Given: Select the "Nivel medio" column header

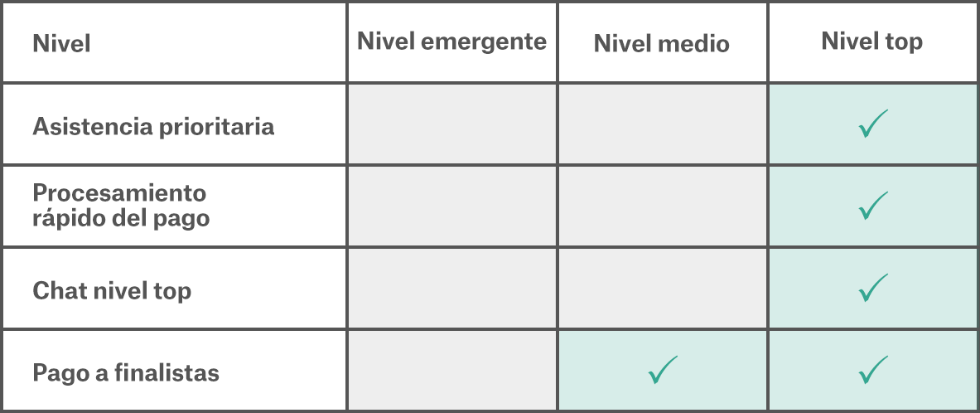Looking at the screenshot, I should (661, 43).
